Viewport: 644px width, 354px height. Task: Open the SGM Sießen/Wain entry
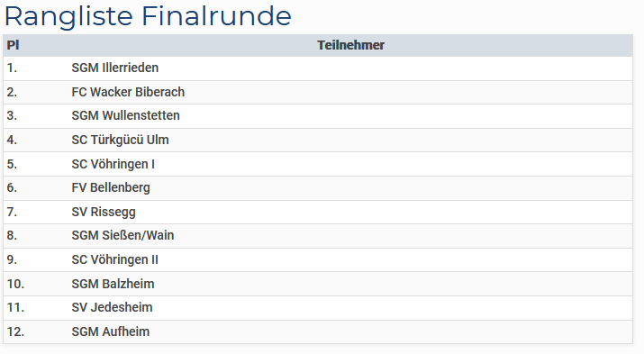pyautogui.click(x=122, y=235)
